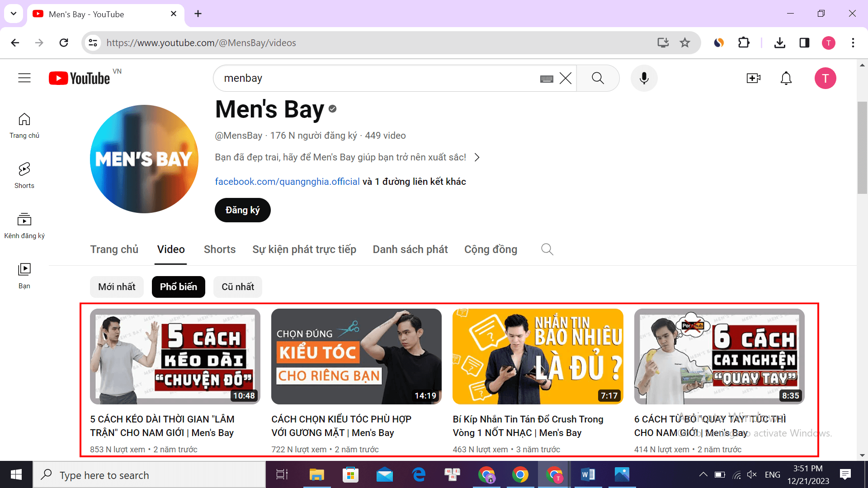
Task: Open File Explorer from the taskbar
Action: click(316, 474)
